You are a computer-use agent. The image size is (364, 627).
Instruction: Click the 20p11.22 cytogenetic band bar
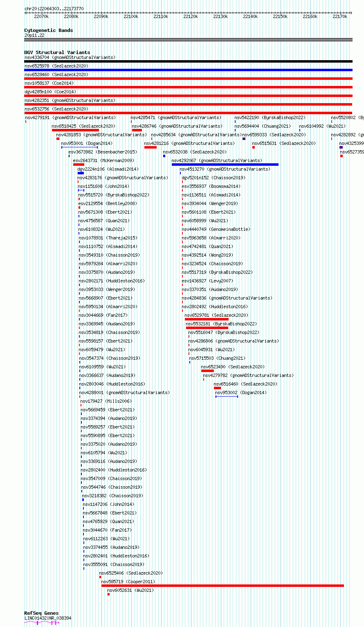tap(188, 40)
